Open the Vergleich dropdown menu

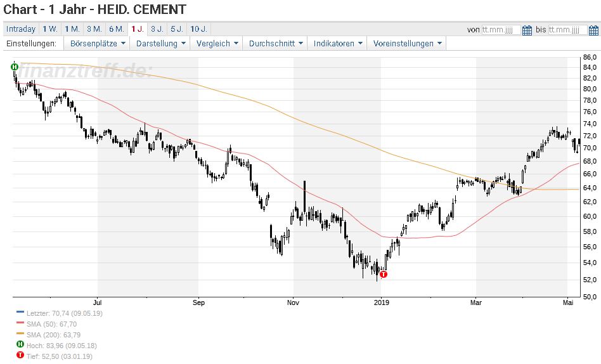click(x=217, y=43)
